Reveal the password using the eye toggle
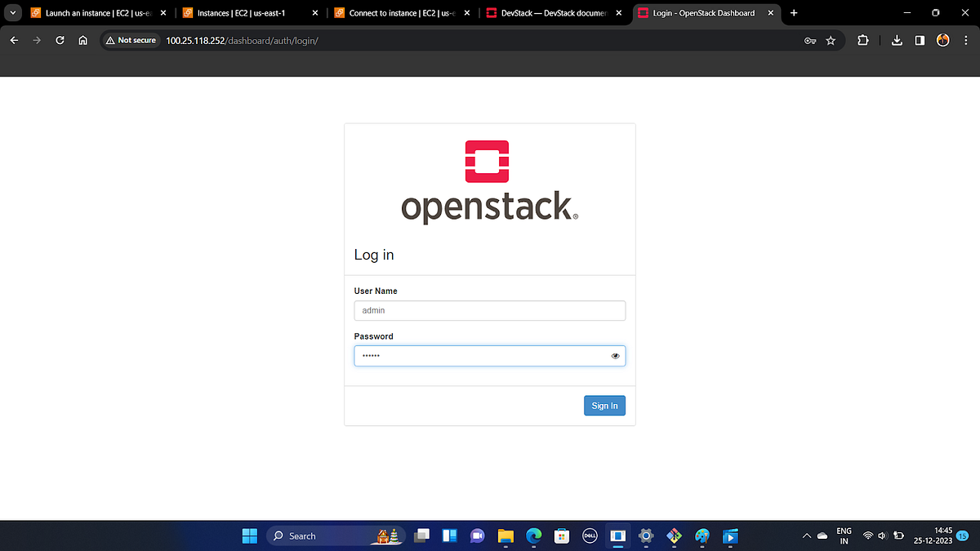This screenshot has height=551, width=980. pos(615,355)
